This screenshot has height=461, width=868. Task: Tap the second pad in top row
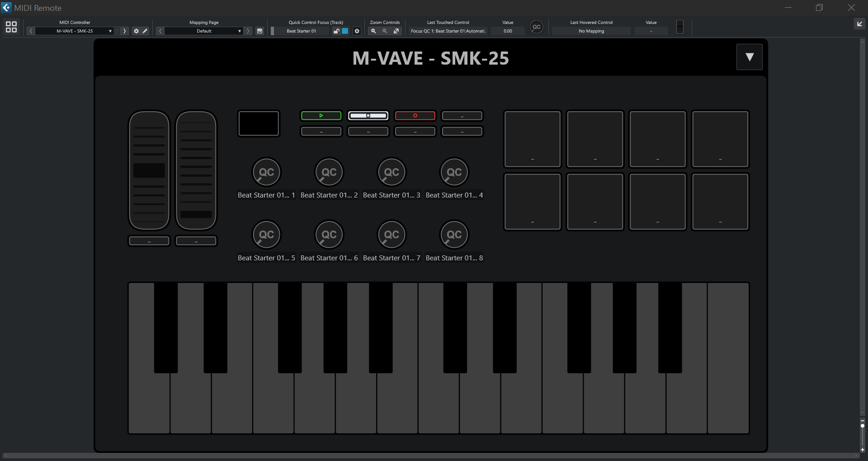(595, 139)
